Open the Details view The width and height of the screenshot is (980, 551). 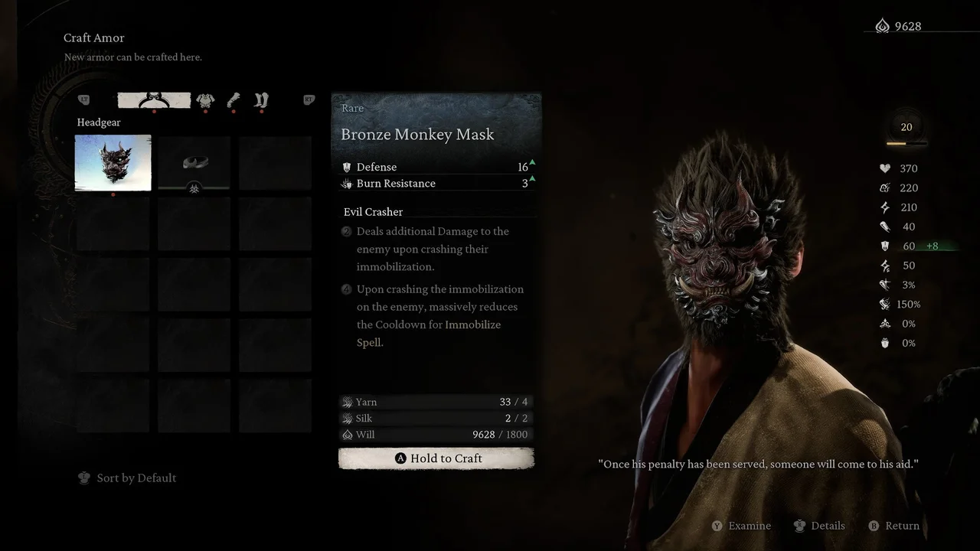(819, 526)
